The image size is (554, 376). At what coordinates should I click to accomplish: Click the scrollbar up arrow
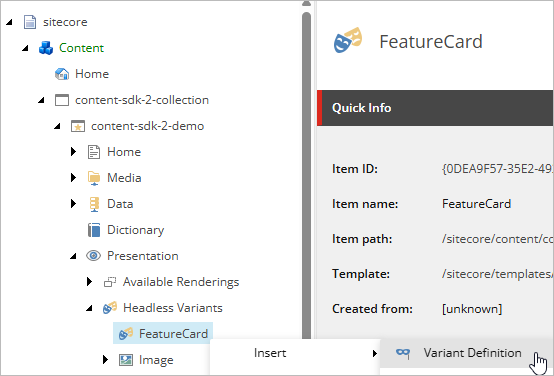click(307, 4)
